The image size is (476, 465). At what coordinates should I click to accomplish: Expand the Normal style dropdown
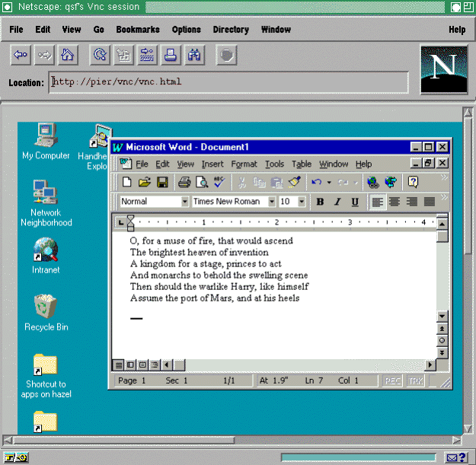tap(184, 202)
